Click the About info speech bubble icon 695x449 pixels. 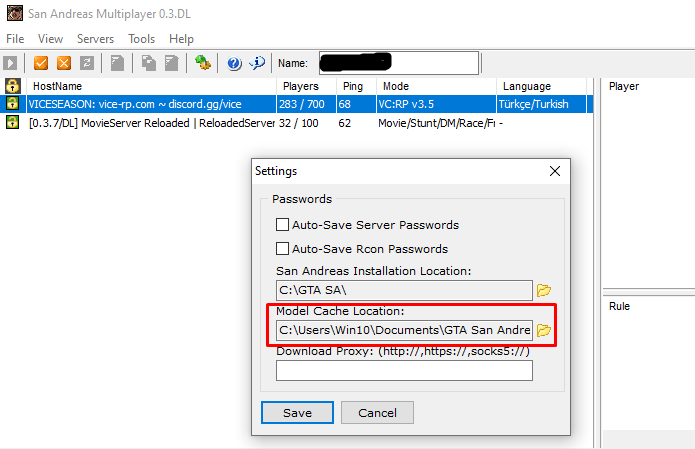pyautogui.click(x=257, y=63)
